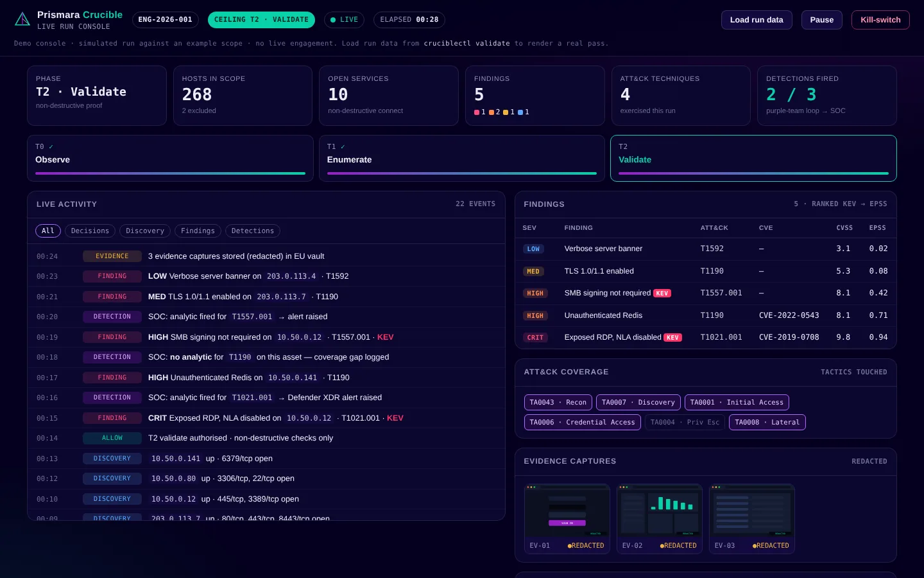Viewport: 924px width, 578px height.
Task: Open the Hosts in Scope 268 card
Action: click(243, 96)
